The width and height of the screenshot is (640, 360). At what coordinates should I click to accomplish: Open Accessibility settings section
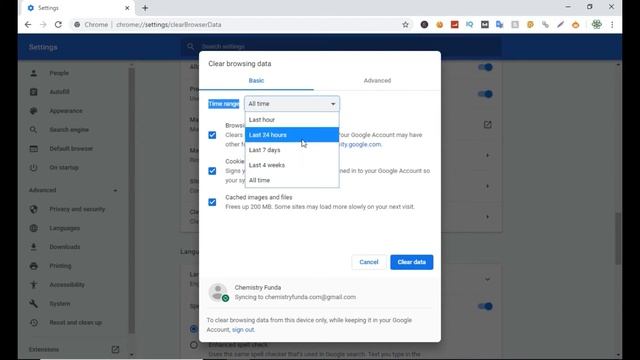point(67,284)
